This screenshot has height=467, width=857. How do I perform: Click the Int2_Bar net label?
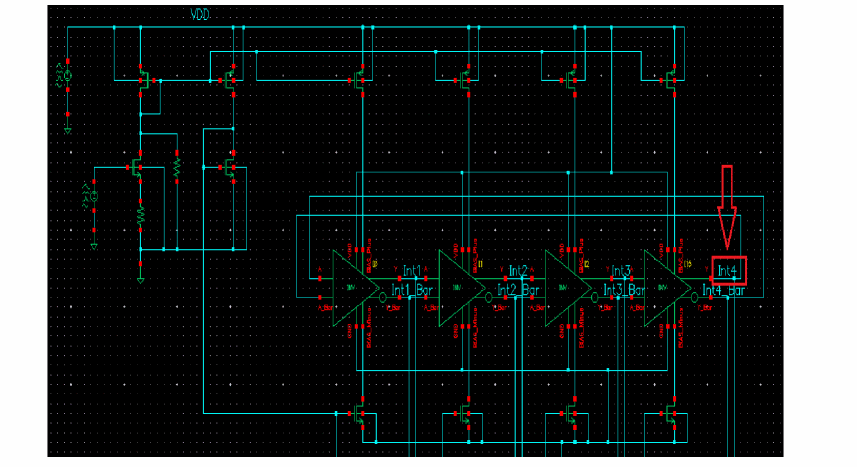click(518, 290)
